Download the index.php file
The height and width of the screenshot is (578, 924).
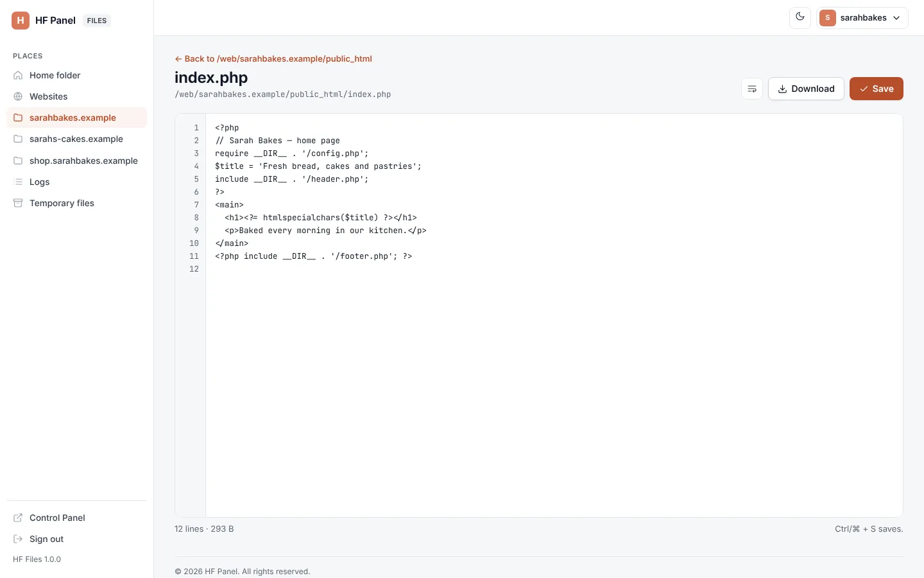[x=806, y=89]
